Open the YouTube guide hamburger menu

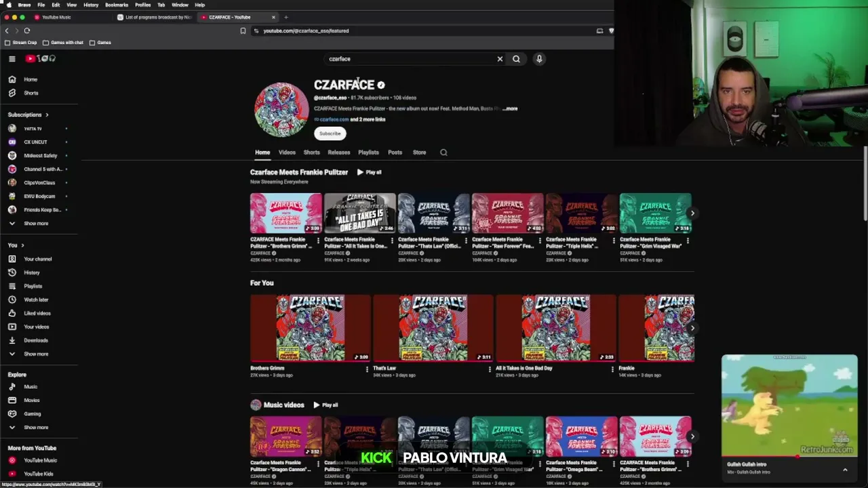point(12,59)
